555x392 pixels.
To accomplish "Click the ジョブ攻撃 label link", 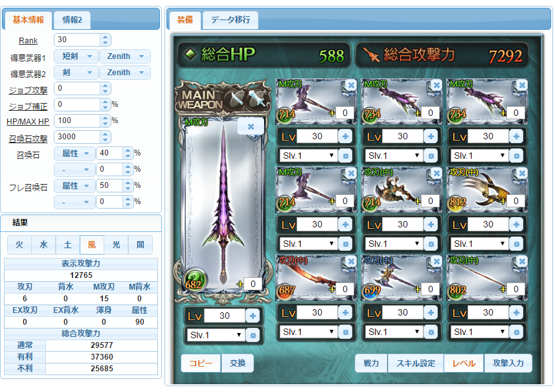I will pyautogui.click(x=28, y=90).
